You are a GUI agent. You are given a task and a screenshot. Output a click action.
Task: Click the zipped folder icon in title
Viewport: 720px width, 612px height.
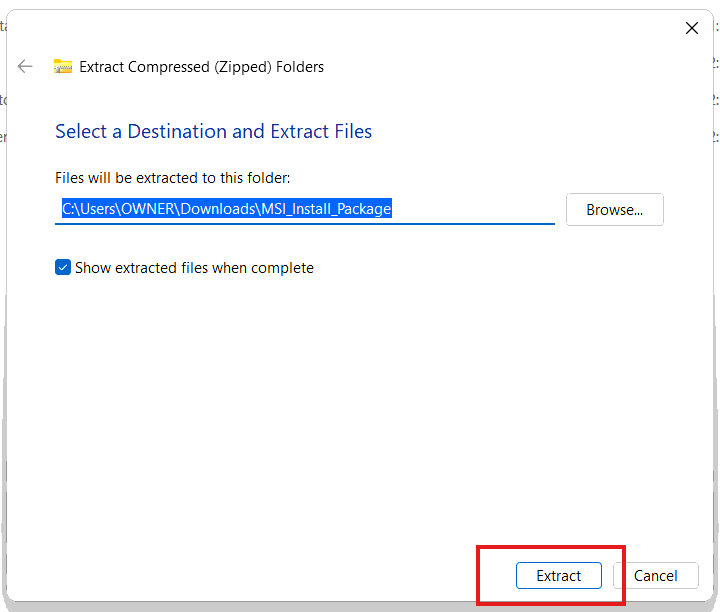(63, 67)
